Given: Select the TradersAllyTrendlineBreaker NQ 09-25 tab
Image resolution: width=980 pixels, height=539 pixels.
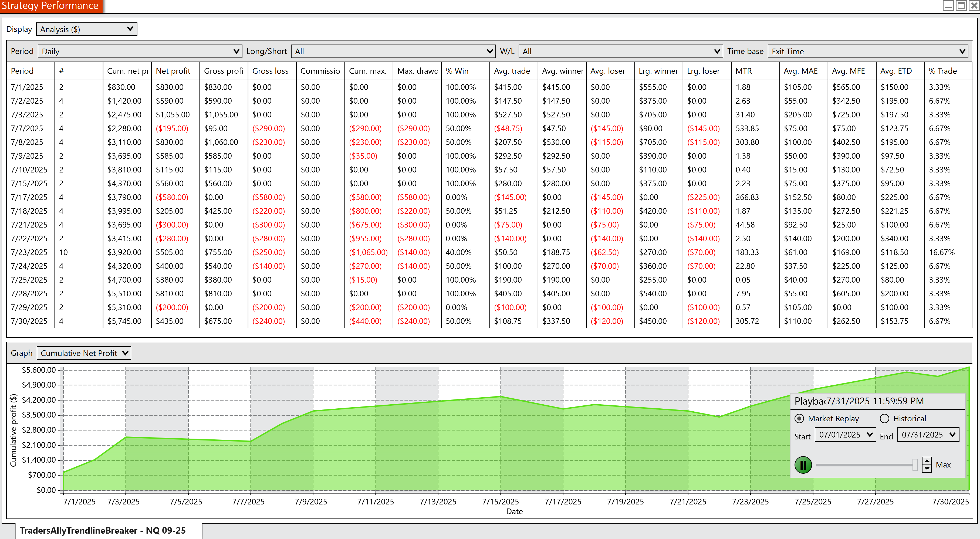Looking at the screenshot, I should point(103,531).
